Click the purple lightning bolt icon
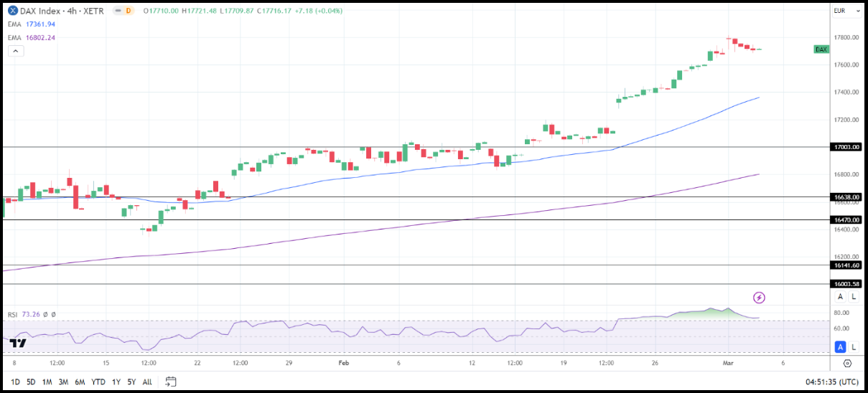Screen dimensions: 868x393 (759, 297)
